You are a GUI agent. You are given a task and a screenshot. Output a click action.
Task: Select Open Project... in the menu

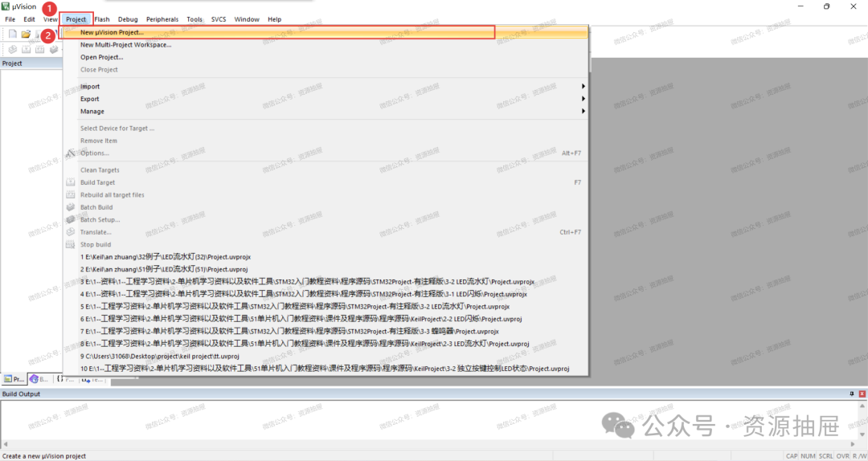click(326, 57)
